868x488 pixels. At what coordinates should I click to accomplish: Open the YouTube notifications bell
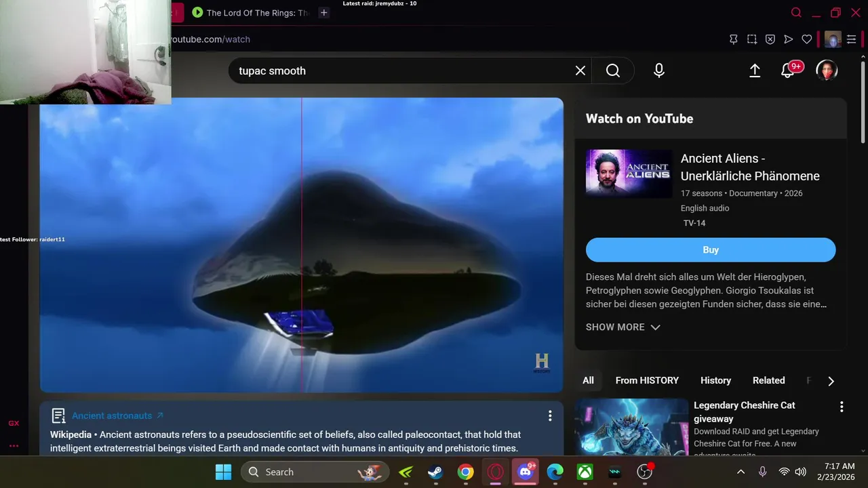(788, 70)
